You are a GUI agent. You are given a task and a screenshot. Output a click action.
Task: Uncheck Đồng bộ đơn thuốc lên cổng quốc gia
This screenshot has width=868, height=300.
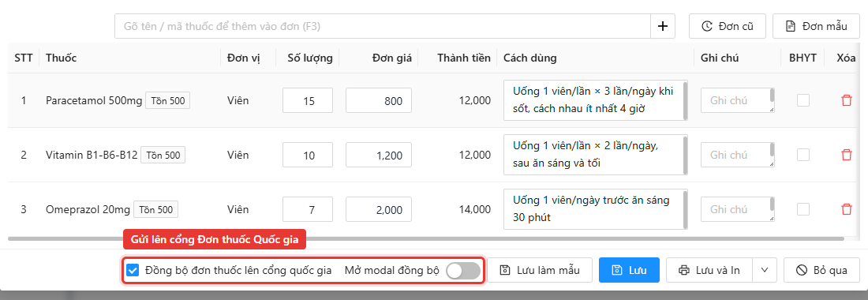pos(133,270)
